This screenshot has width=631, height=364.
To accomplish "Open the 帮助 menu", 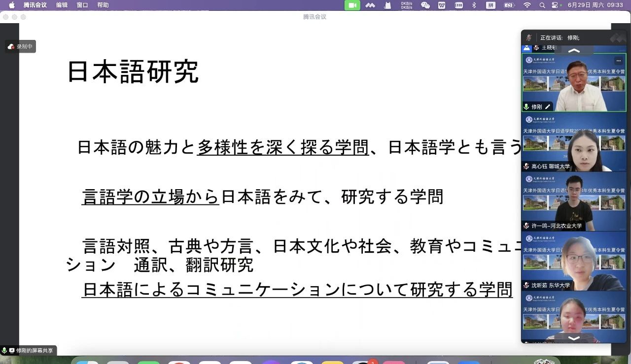I will point(103,5).
